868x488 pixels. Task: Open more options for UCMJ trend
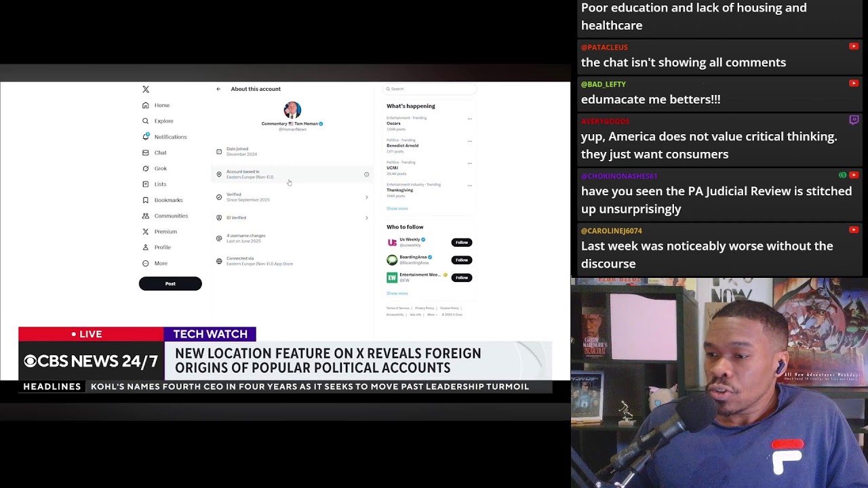point(469,163)
